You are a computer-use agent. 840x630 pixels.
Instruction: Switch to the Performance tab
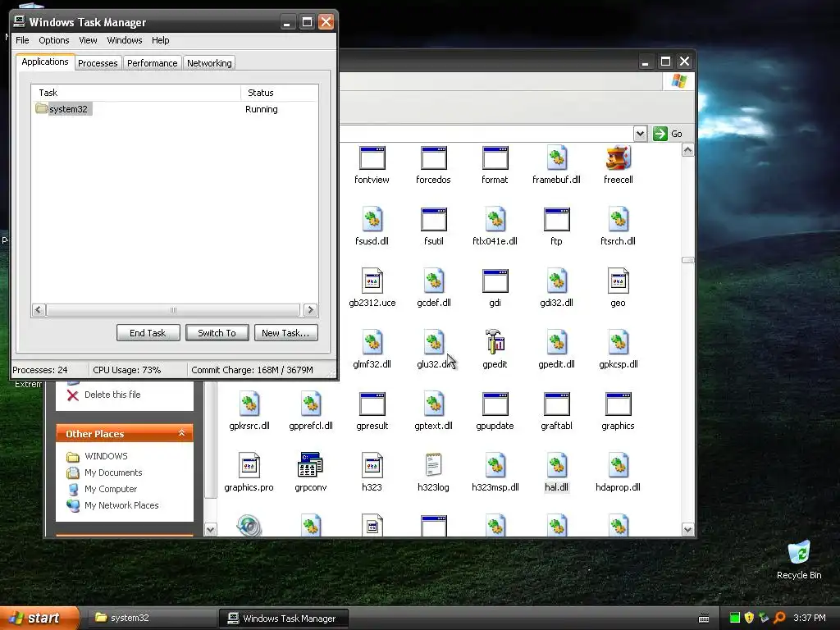(152, 63)
